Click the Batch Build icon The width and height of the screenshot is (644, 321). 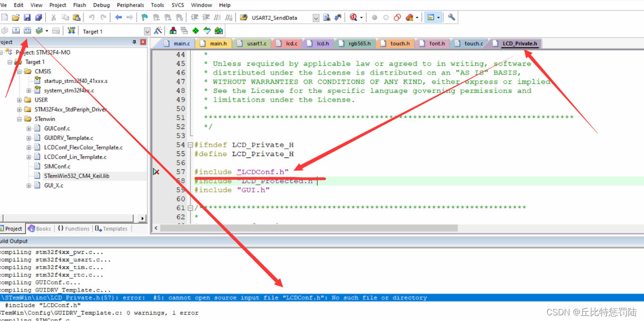coord(39,31)
